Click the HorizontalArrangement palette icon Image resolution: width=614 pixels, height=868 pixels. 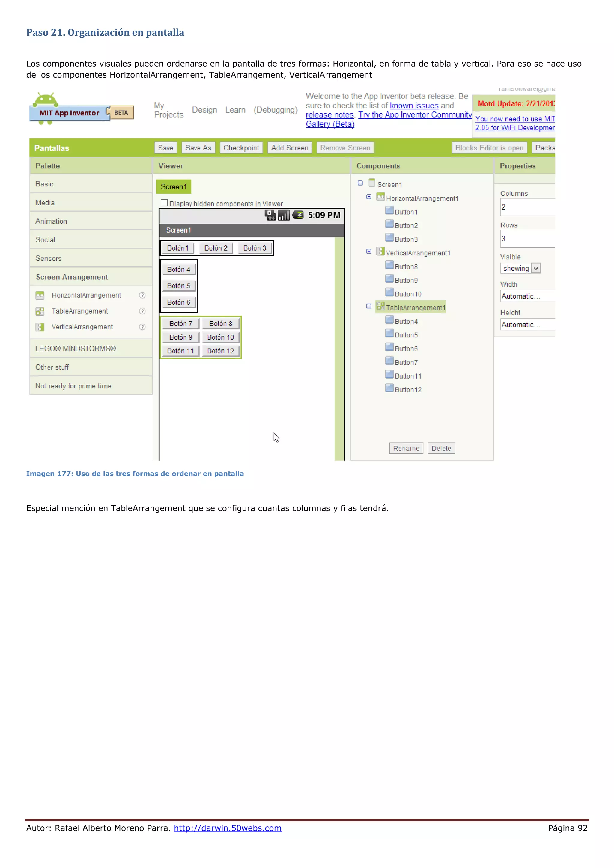tap(40, 295)
